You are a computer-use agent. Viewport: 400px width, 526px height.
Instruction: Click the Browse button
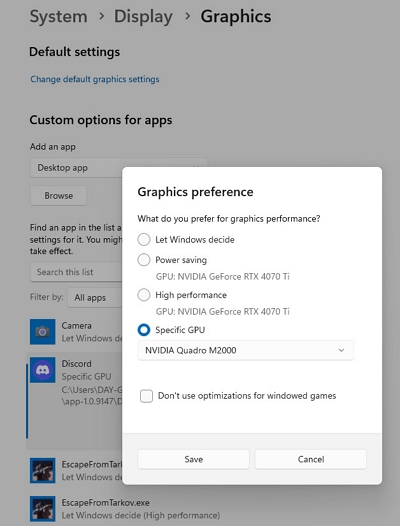(x=59, y=196)
